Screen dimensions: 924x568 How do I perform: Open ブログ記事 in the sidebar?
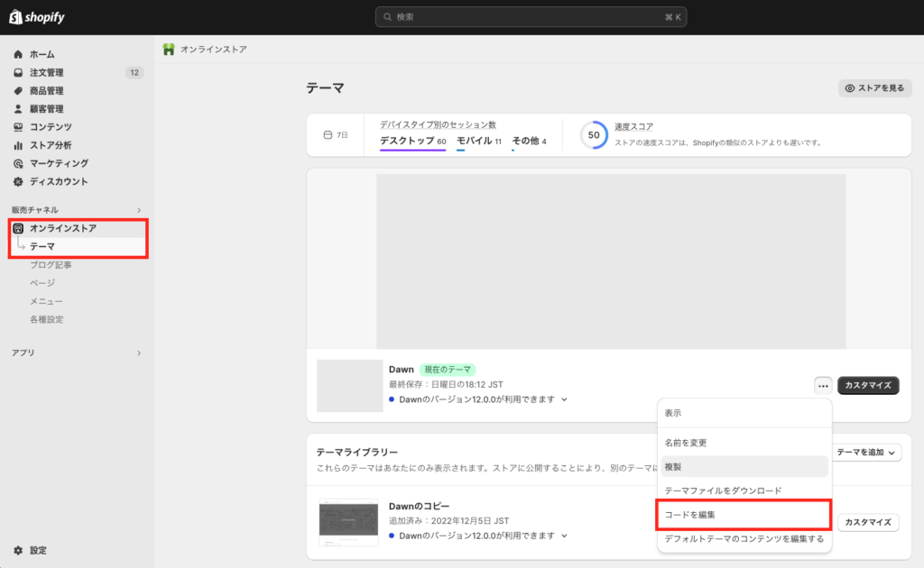click(x=51, y=265)
